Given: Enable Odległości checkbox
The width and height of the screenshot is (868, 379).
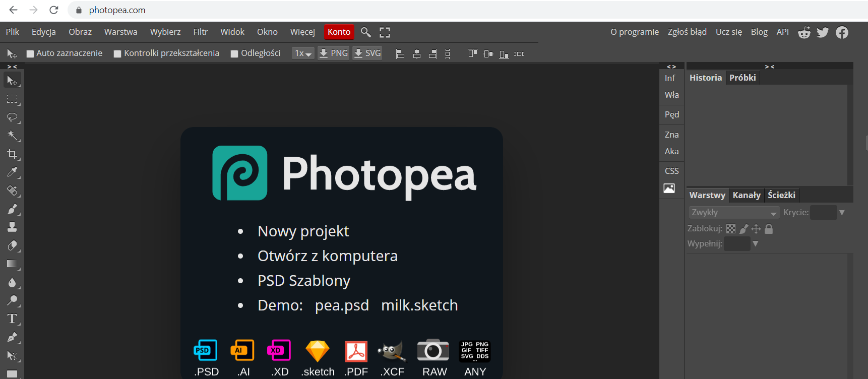Looking at the screenshot, I should click(234, 54).
